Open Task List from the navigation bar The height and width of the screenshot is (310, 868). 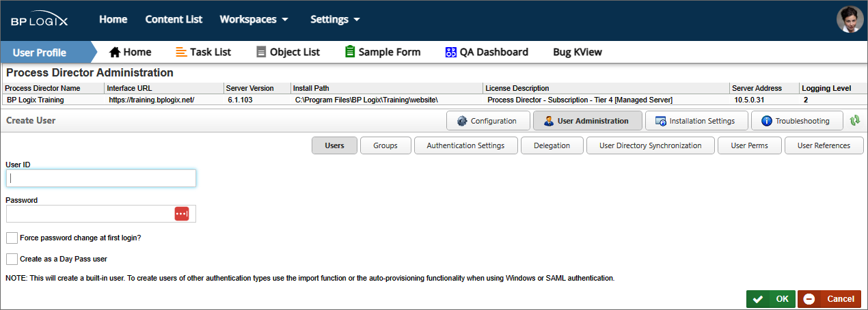(x=203, y=52)
